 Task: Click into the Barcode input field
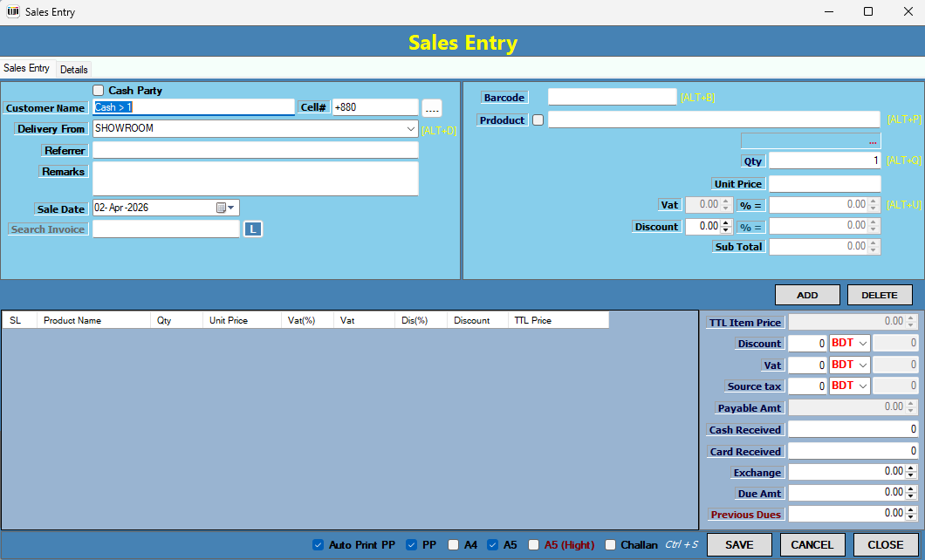click(612, 98)
